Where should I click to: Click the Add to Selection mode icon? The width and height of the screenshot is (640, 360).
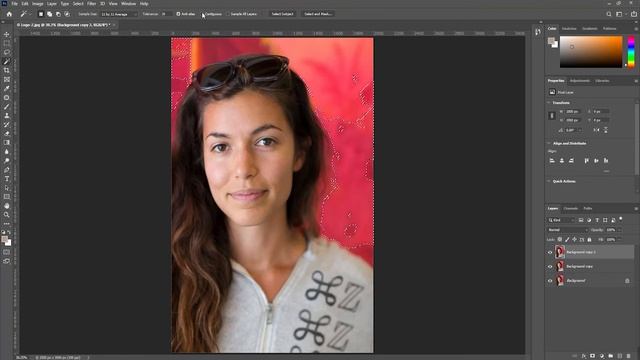pos(49,14)
